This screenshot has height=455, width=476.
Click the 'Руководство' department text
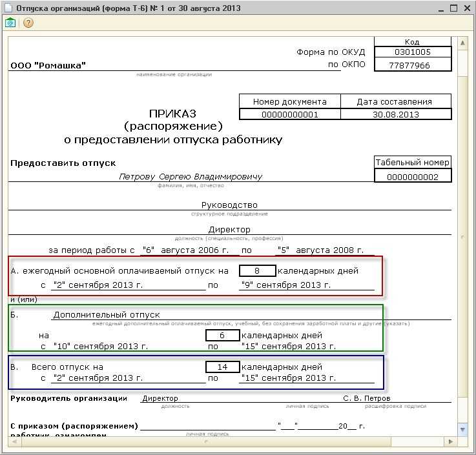pyautogui.click(x=229, y=205)
